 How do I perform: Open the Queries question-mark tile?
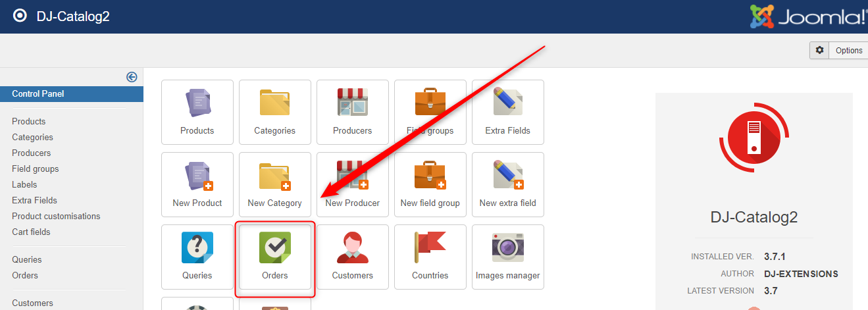tap(197, 257)
